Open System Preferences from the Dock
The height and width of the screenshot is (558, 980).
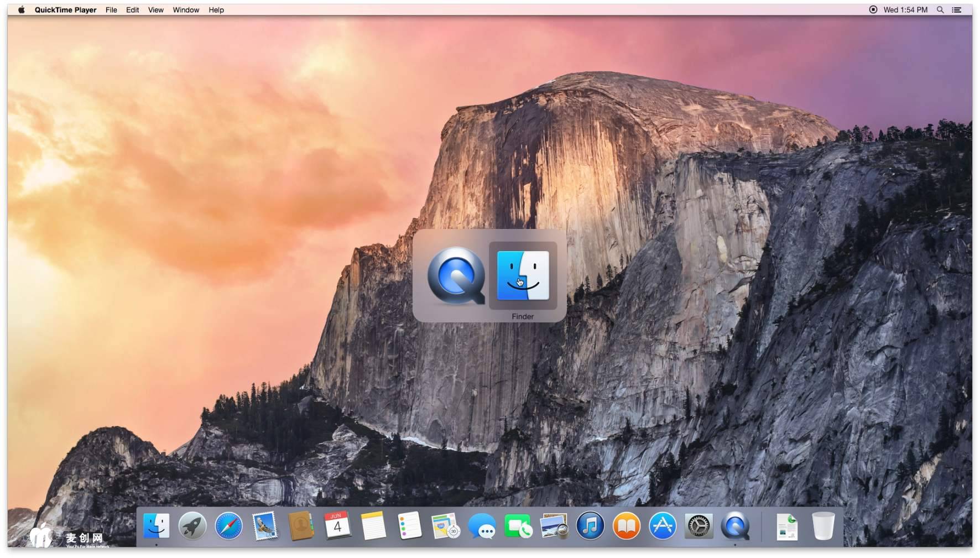tap(698, 526)
